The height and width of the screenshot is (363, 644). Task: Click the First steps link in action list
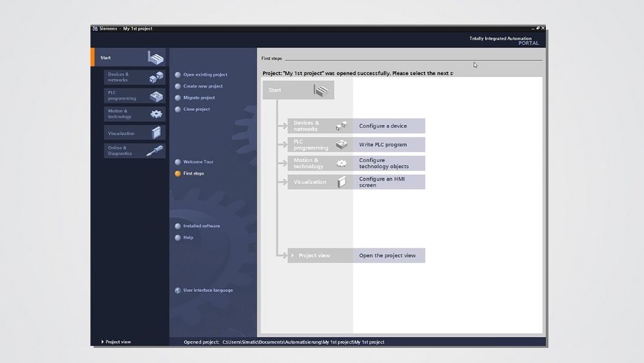point(193,173)
